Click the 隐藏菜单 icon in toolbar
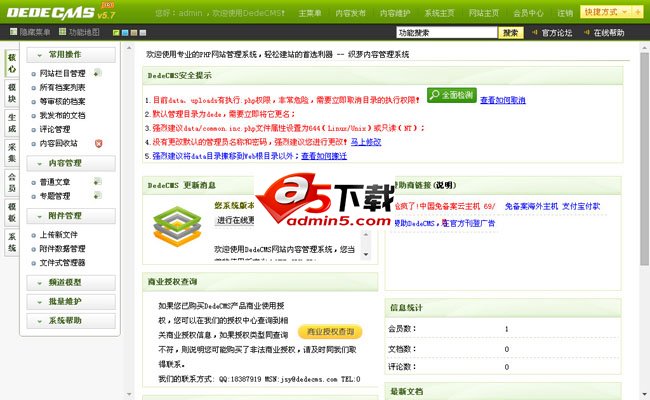This screenshot has width=650, height=400. pos(13,32)
